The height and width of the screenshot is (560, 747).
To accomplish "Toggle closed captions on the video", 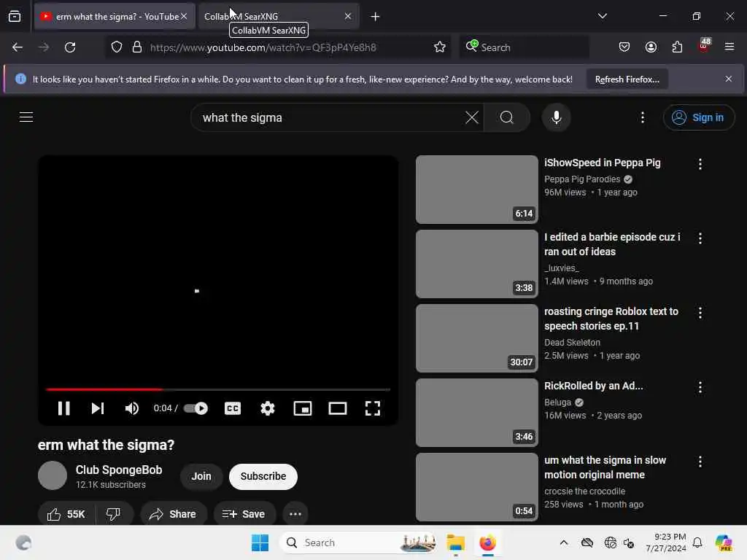I will pyautogui.click(x=233, y=408).
